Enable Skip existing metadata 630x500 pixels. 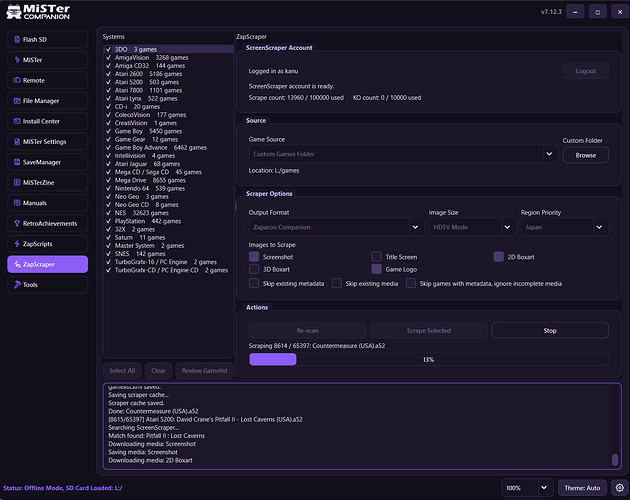pos(254,283)
